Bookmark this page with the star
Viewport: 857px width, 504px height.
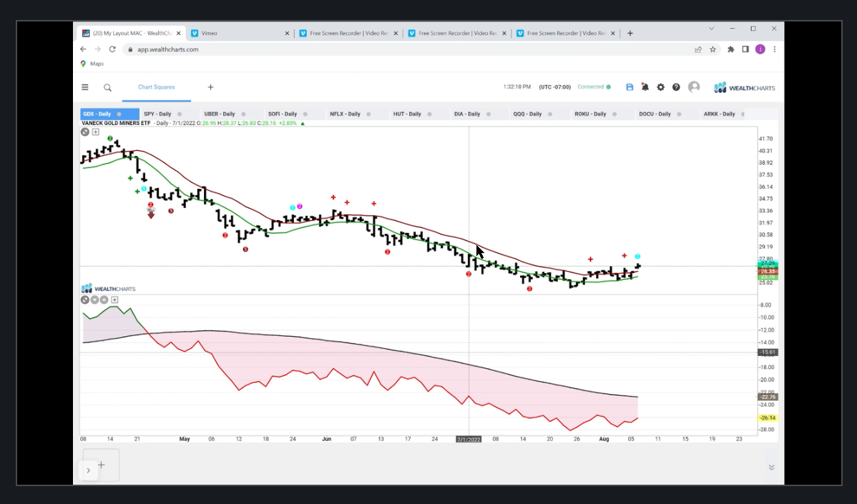click(712, 49)
